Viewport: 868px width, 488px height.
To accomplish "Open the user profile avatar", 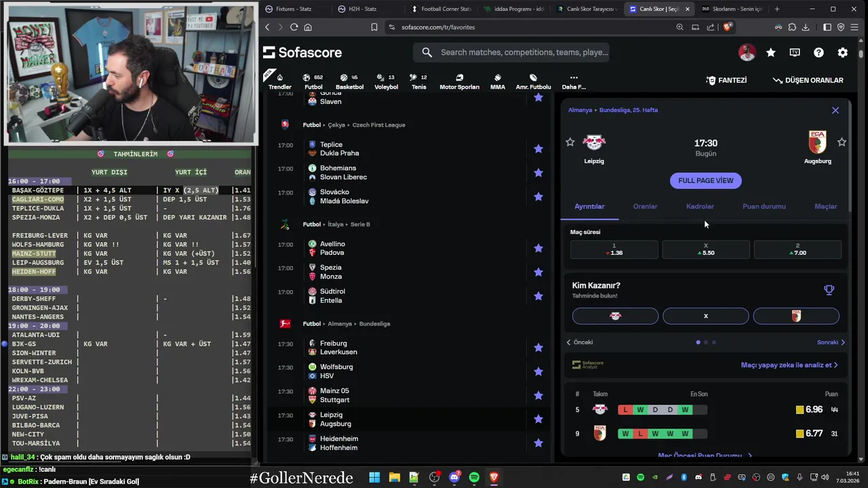I will [747, 52].
